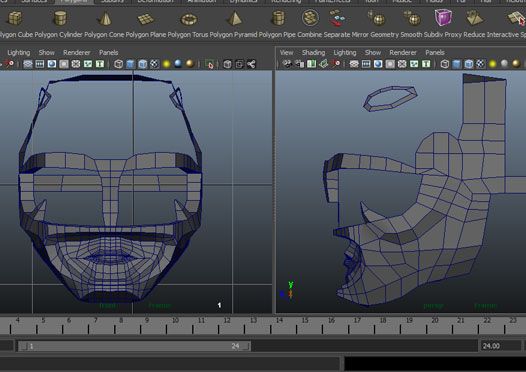
Task: Open the Panels menu of the right panel
Action: point(435,53)
